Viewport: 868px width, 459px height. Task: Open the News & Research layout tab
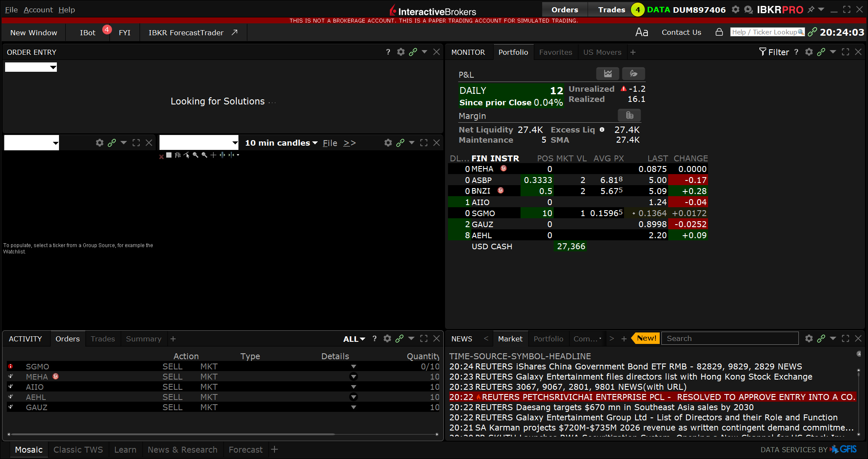pos(182,449)
